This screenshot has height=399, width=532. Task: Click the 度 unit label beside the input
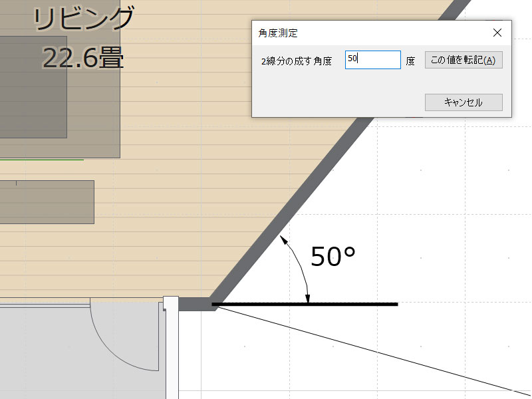[x=410, y=61]
